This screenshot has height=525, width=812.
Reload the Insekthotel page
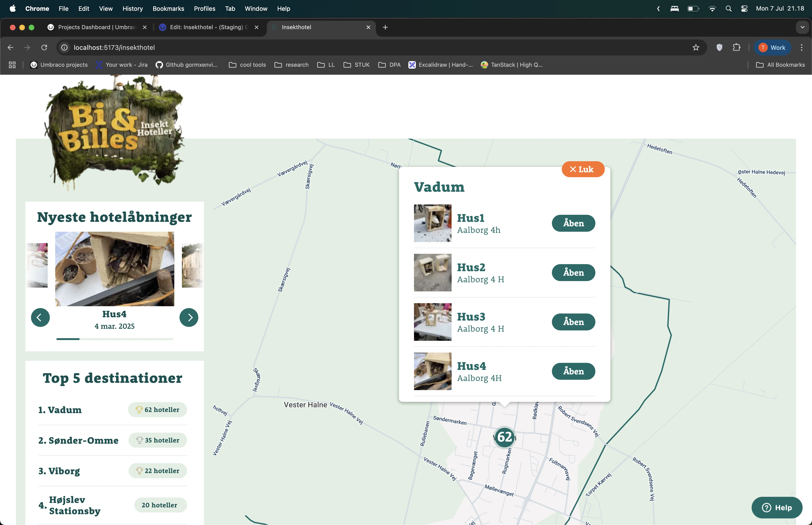(44, 47)
